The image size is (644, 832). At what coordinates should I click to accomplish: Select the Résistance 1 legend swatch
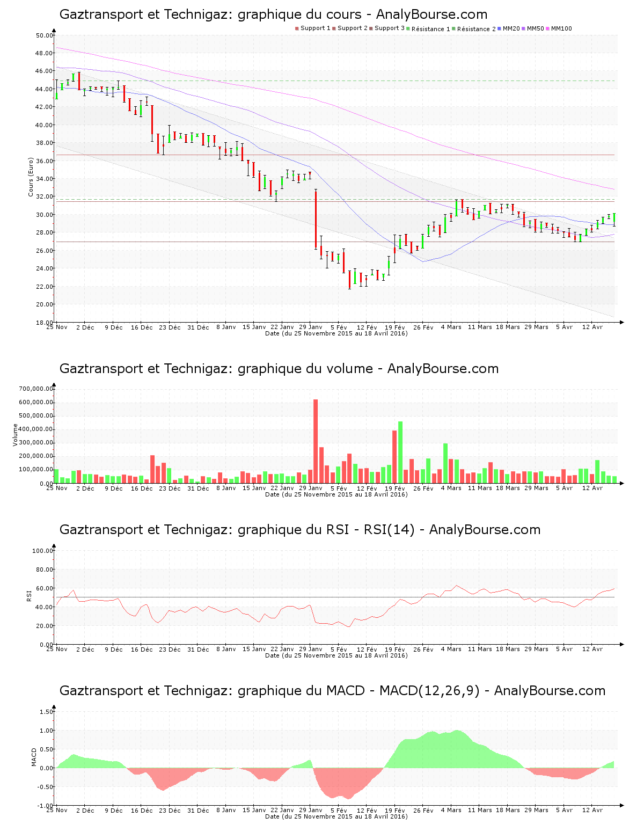[x=408, y=28]
